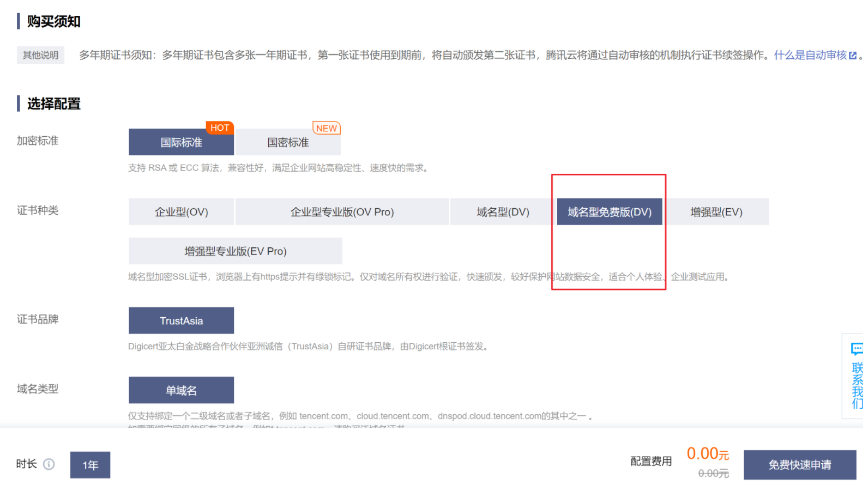Image resolution: width=868 pixels, height=491 pixels.
Task: Select 国密标准 encryption standard
Action: tap(288, 142)
